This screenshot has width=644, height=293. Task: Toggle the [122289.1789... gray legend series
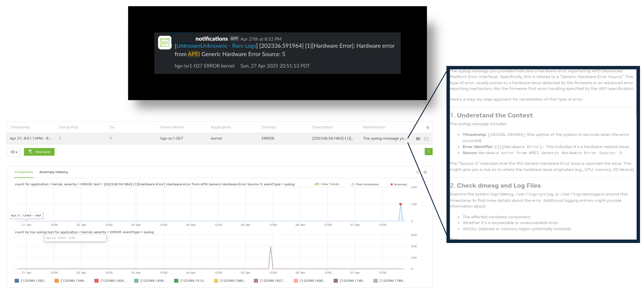point(389,281)
